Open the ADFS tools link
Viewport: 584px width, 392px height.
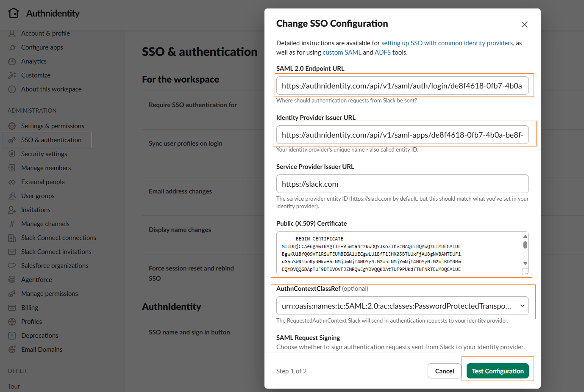(383, 52)
